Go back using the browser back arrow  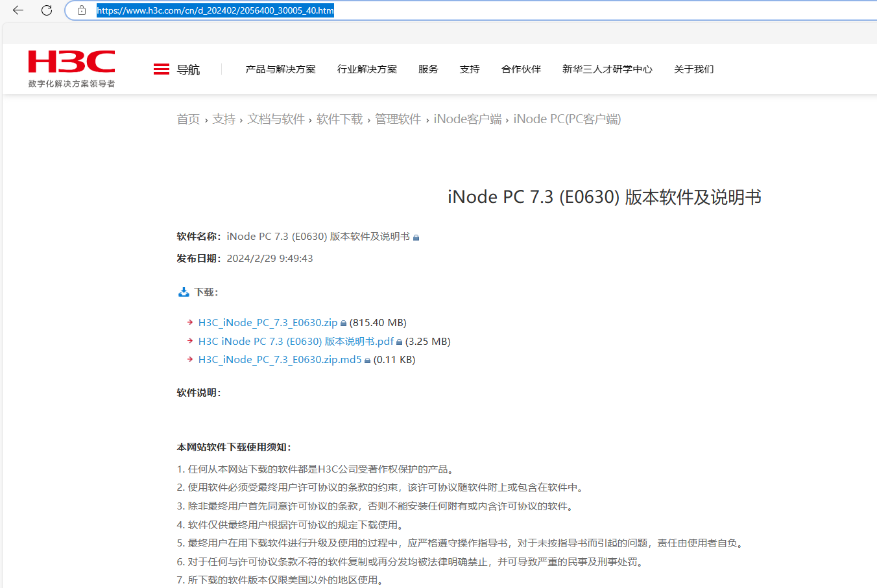click(18, 10)
